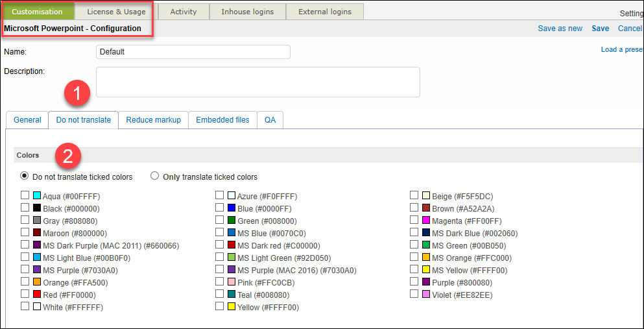Open the General tab
This screenshot has height=329, width=644.
point(27,120)
